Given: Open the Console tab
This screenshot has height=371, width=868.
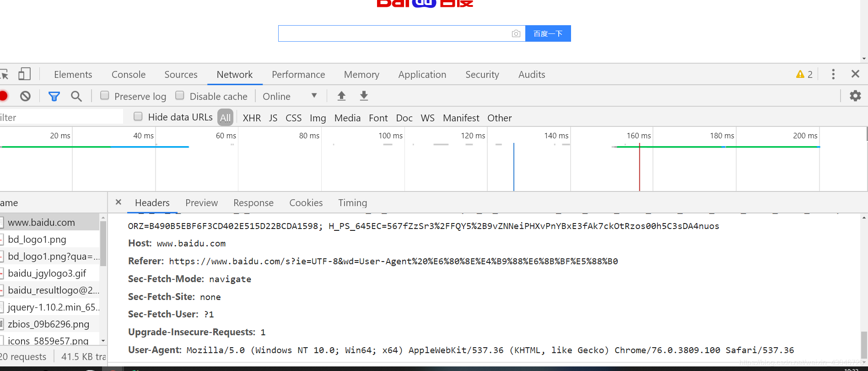Looking at the screenshot, I should coord(129,74).
